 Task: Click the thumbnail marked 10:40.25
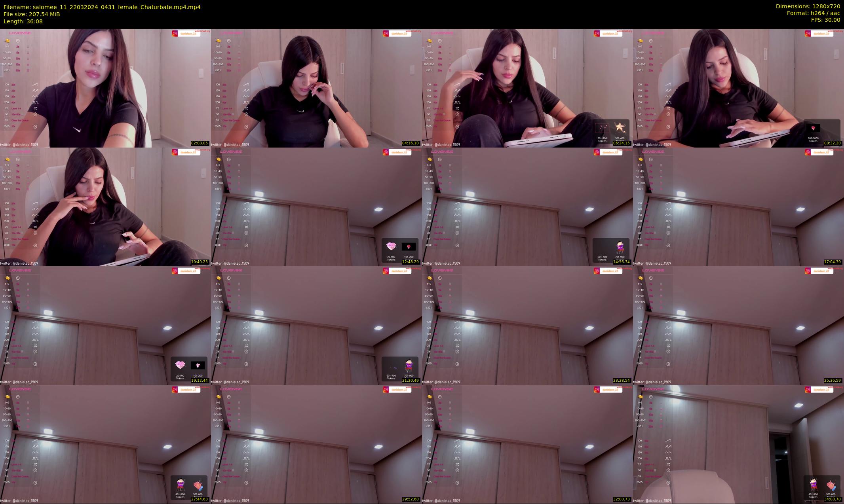pos(105,207)
